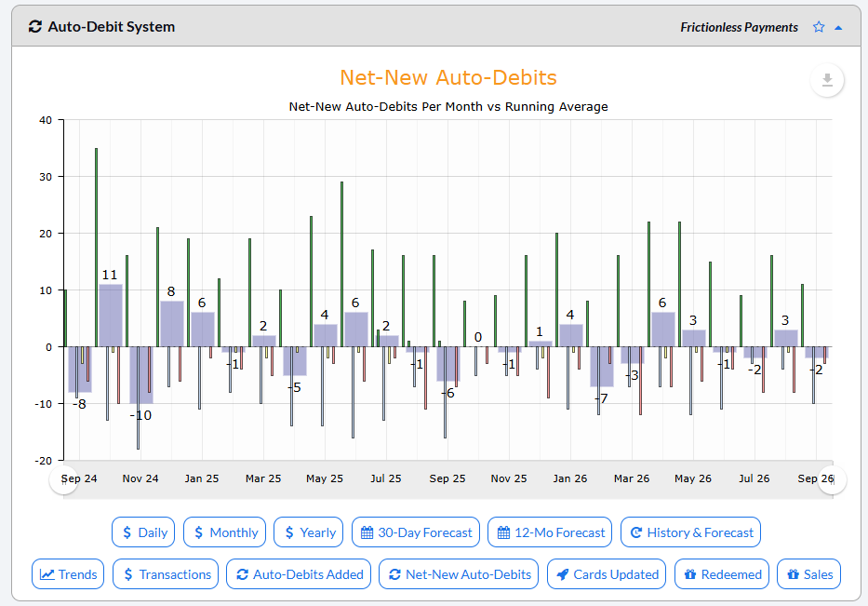Open the 30-Day Forecast chart

click(x=416, y=532)
